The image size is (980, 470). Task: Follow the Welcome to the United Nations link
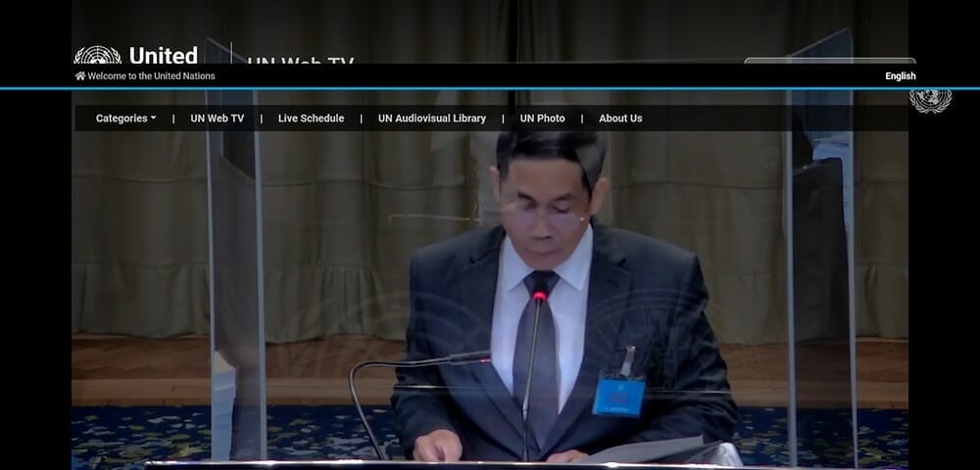[x=151, y=76]
